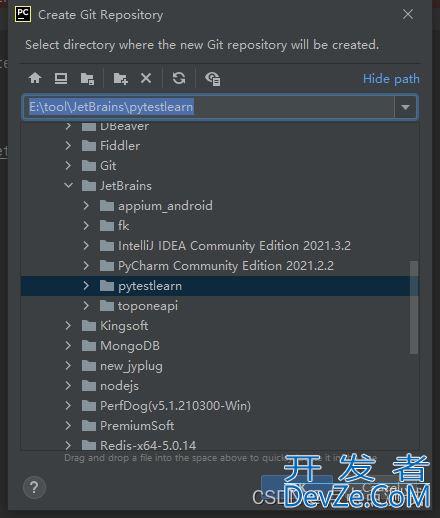Expand the PremiumSoft folder chevron
This screenshot has width=440, height=518.
pos(68,426)
